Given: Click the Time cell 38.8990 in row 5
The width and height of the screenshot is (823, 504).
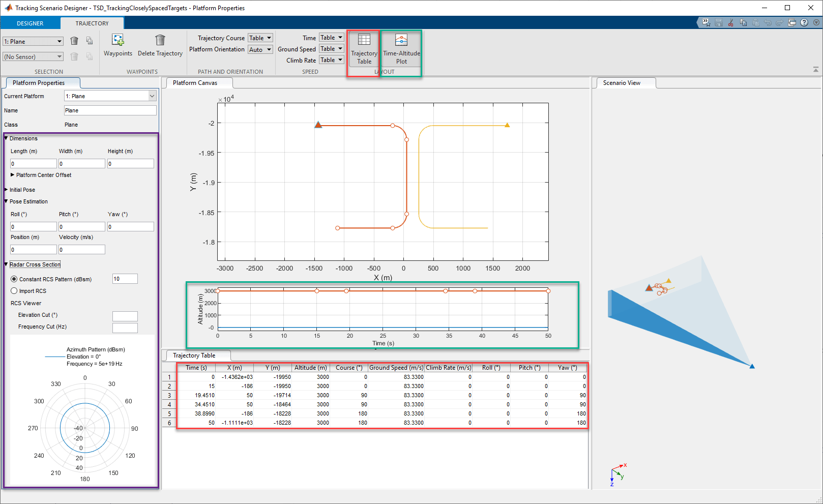Looking at the screenshot, I should click(196, 413).
